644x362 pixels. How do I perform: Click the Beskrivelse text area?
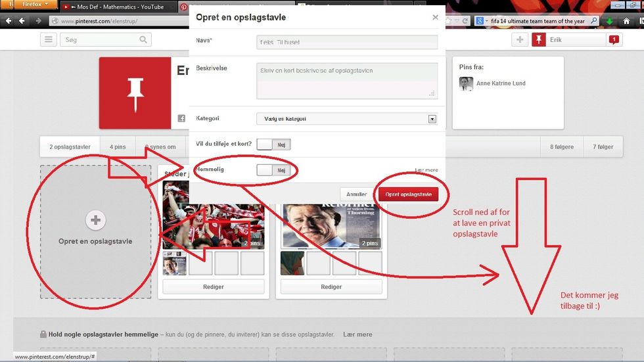click(x=347, y=81)
